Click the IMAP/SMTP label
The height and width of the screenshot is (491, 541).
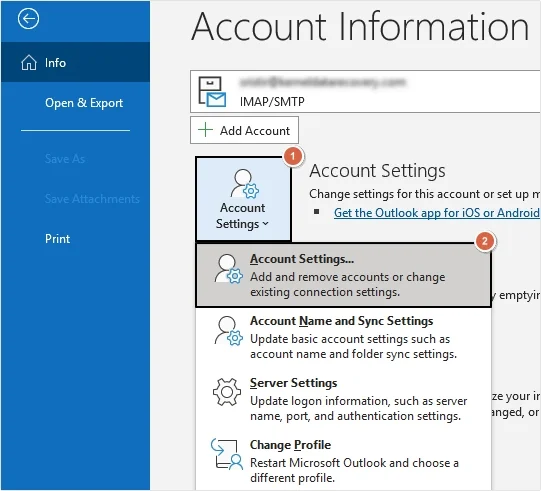coord(272,102)
